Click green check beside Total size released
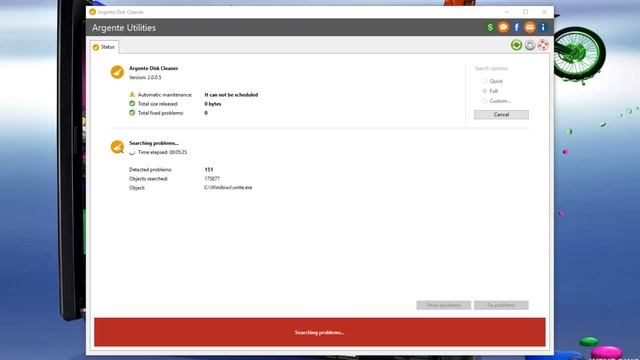Image resolution: width=640 pixels, height=360 pixels. click(x=132, y=104)
